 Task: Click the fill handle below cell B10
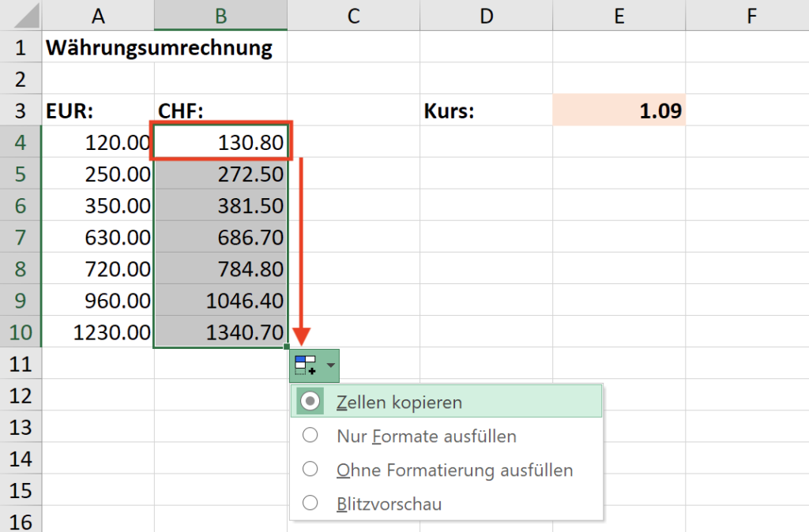click(288, 347)
